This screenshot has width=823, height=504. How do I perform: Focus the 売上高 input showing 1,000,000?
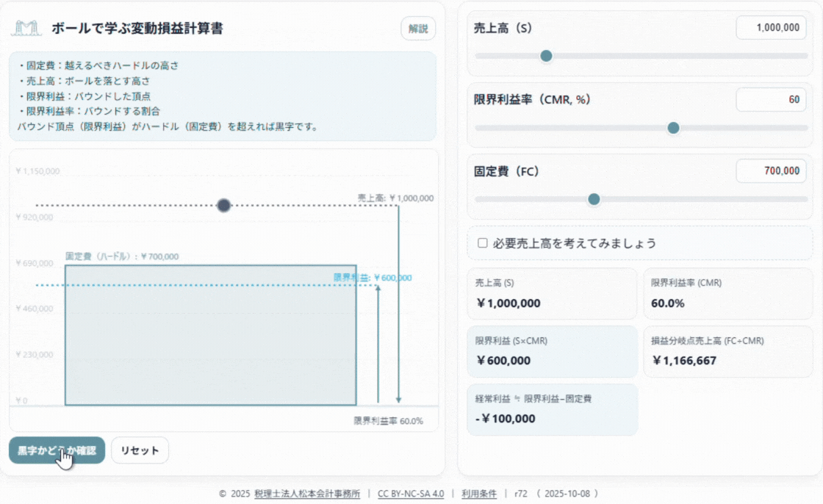pos(771,28)
